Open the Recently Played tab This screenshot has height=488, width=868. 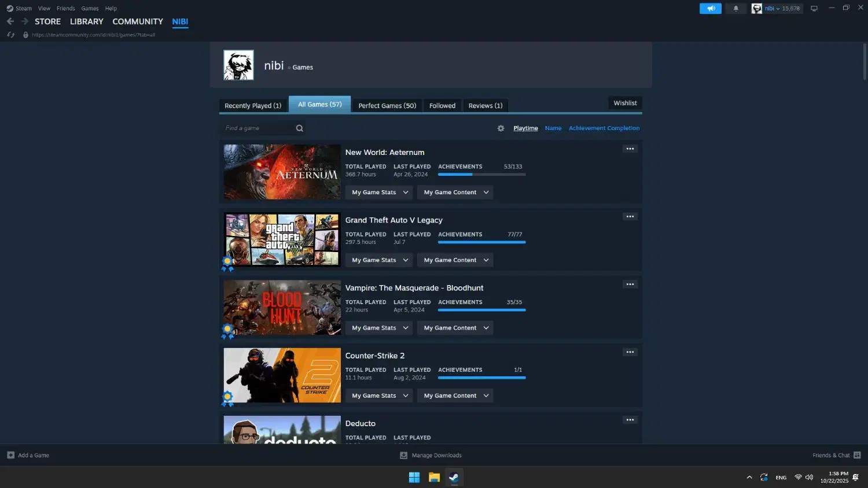click(253, 106)
